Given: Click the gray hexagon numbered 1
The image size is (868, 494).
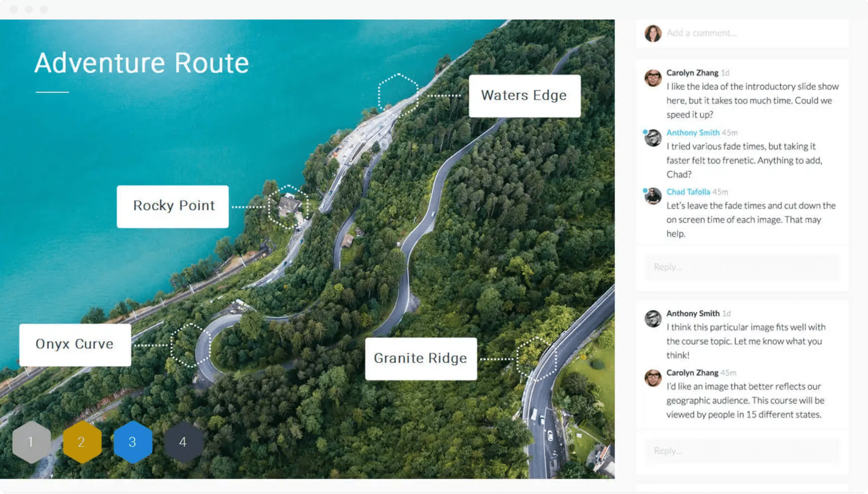Looking at the screenshot, I should [x=31, y=442].
